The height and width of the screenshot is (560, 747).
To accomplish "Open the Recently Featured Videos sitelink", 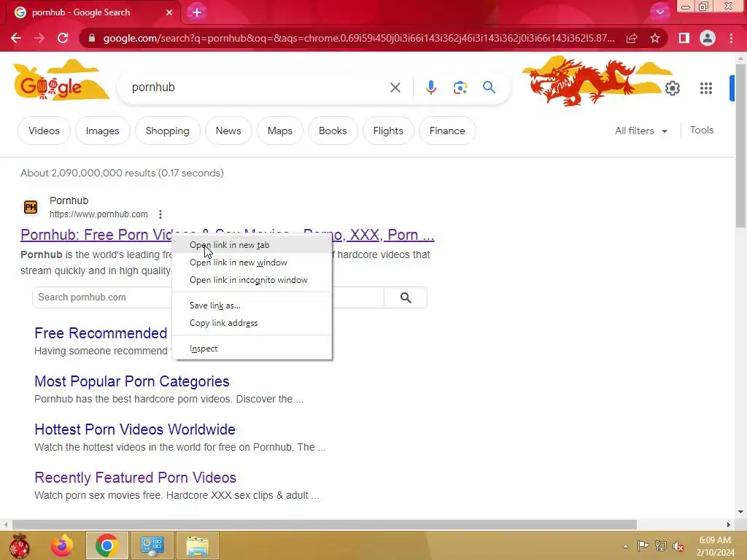I will [135, 478].
